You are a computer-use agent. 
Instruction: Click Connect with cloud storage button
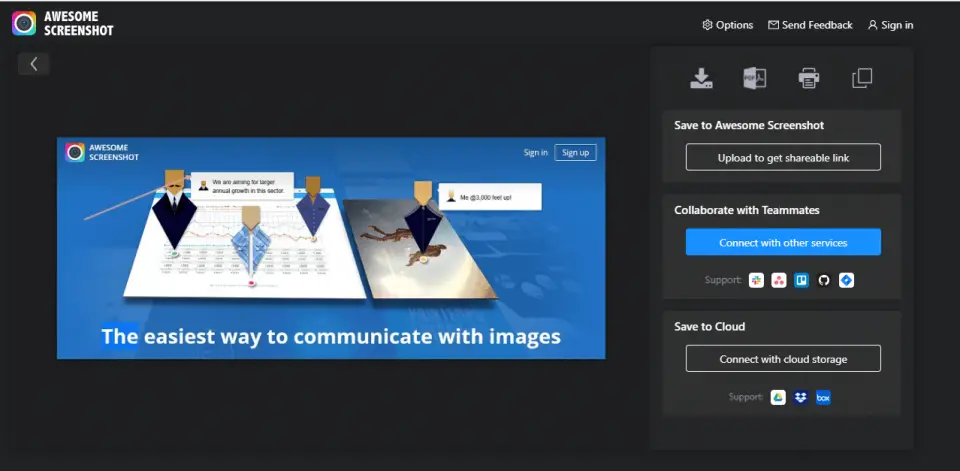(783, 359)
